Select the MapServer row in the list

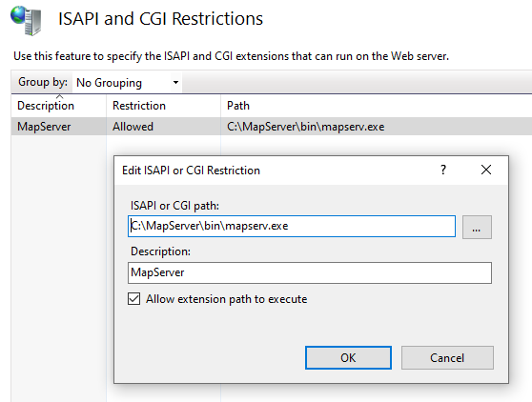272,127
